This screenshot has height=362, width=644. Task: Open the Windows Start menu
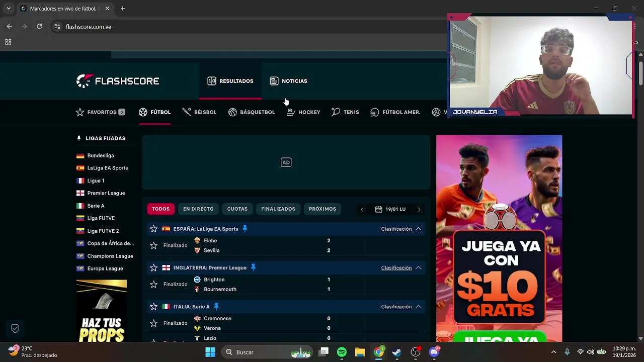[x=210, y=352]
